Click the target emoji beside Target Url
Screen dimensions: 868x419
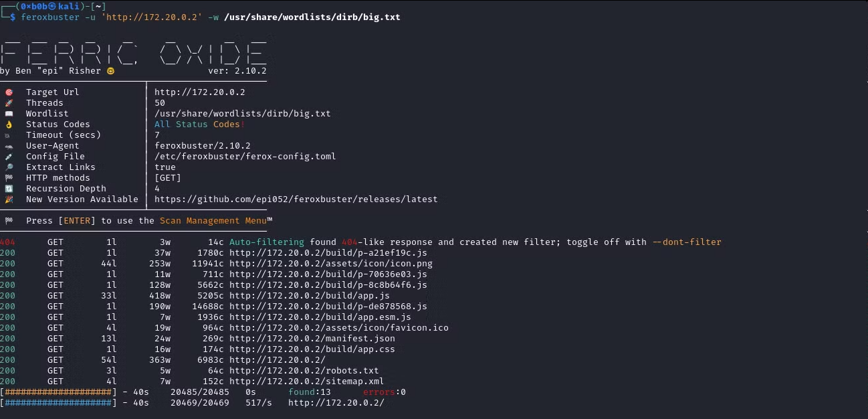point(9,92)
